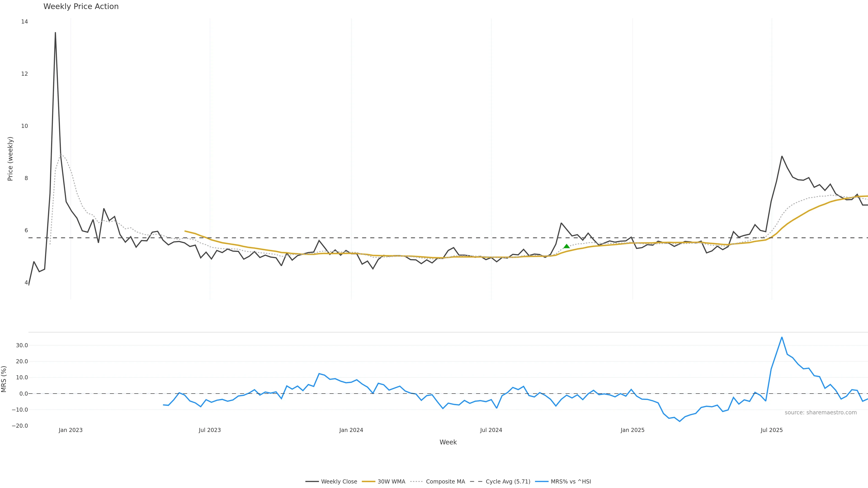The height and width of the screenshot is (488, 868).
Task: Hide the 30W WMA series via its label
Action: click(x=391, y=482)
